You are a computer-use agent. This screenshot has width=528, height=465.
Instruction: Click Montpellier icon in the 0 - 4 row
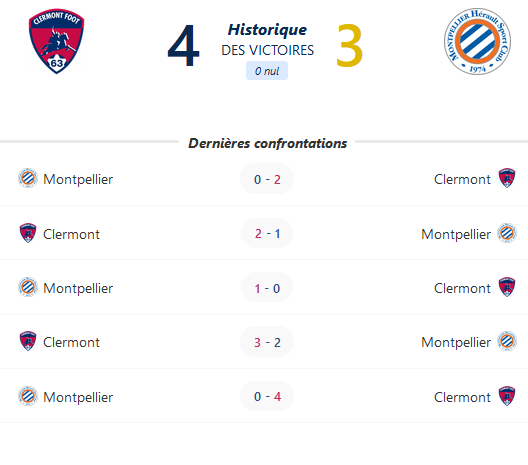pyautogui.click(x=28, y=396)
